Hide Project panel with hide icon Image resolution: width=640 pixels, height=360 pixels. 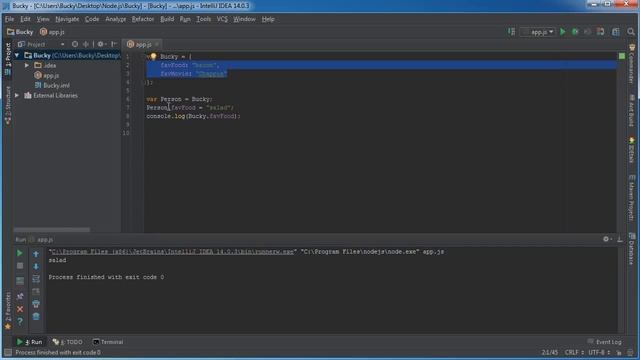point(114,44)
